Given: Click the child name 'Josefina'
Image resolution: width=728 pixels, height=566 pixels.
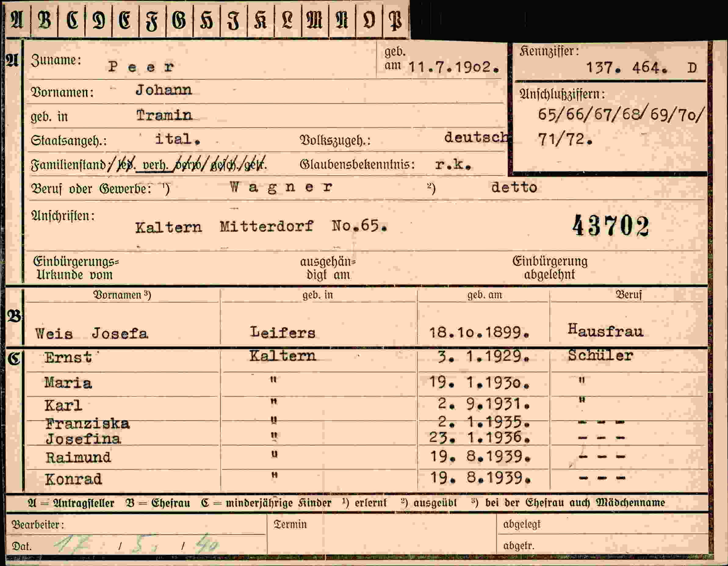Looking at the screenshot, I should (83, 439).
